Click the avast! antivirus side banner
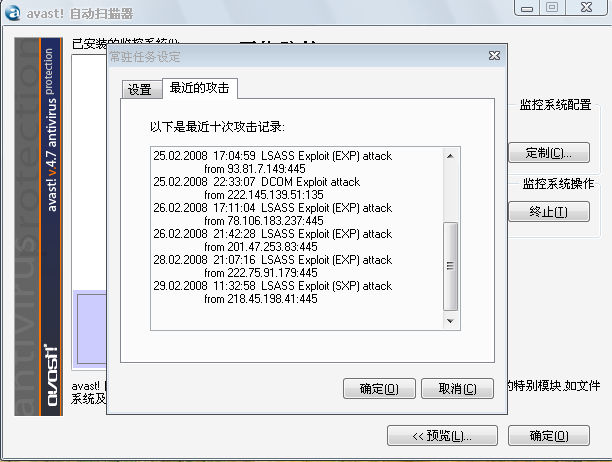This screenshot has height=462, width=612. coord(38,226)
